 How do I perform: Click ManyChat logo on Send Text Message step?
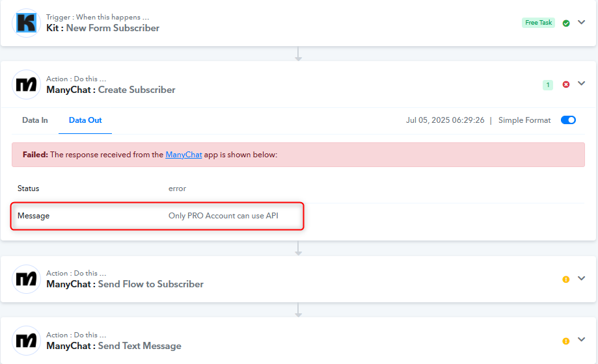[26, 341]
